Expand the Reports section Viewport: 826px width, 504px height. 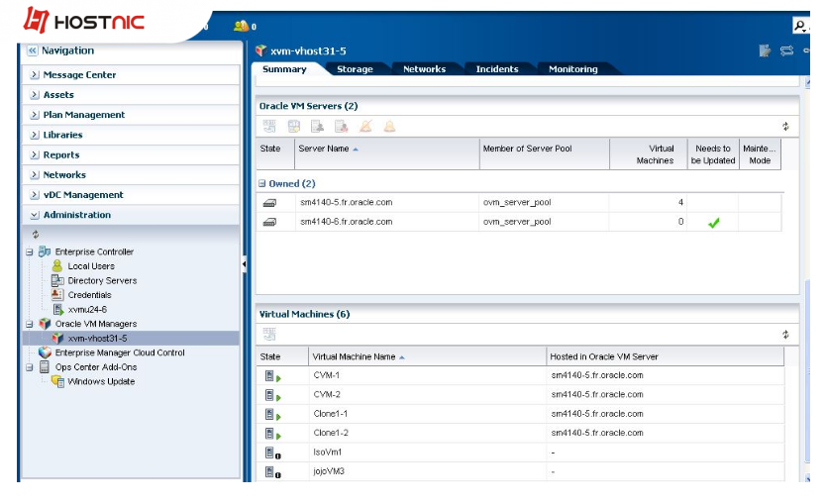pyautogui.click(x=35, y=154)
